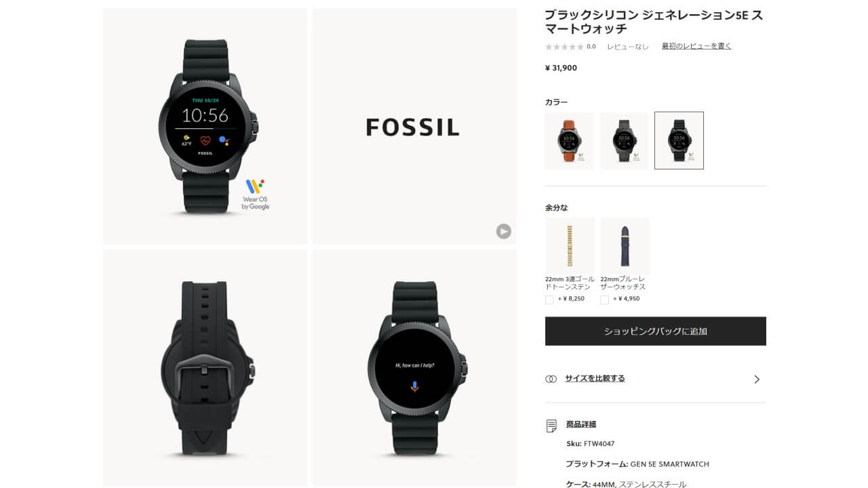Viewport: 868px width, 488px height.
Task: Click the product details document icon
Action: 551,426
